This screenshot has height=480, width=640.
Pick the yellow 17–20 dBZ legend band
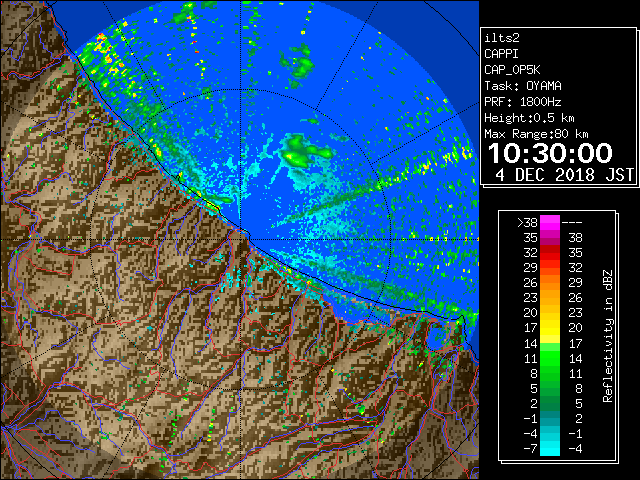(x=550, y=328)
